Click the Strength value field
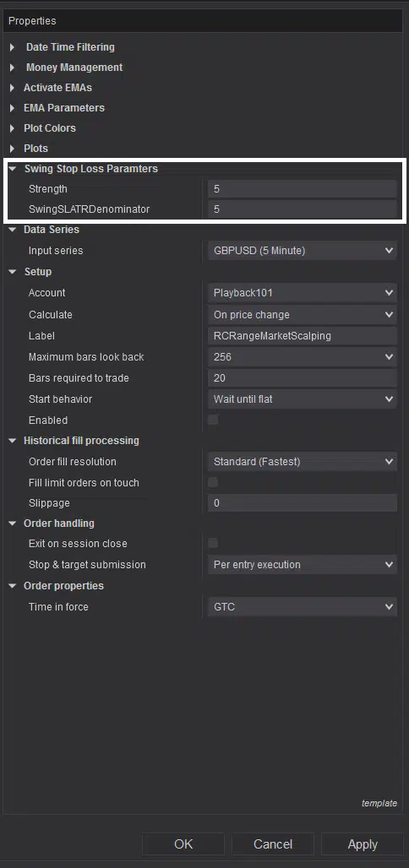409x868 pixels. 302,189
